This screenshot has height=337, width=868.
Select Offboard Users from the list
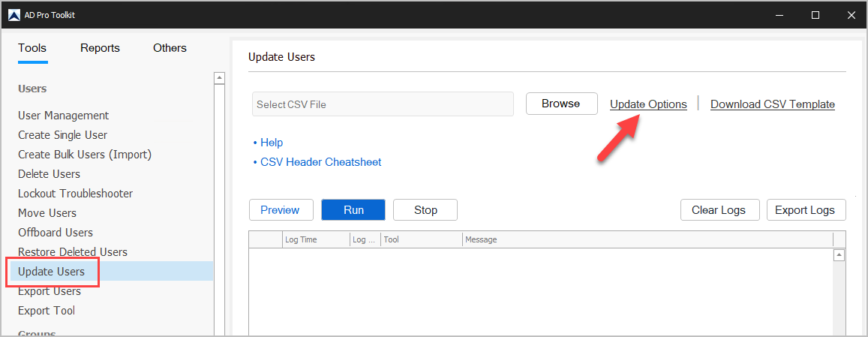(x=56, y=233)
